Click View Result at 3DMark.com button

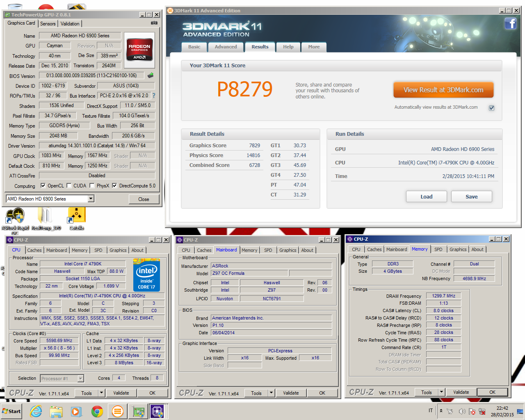443,90
